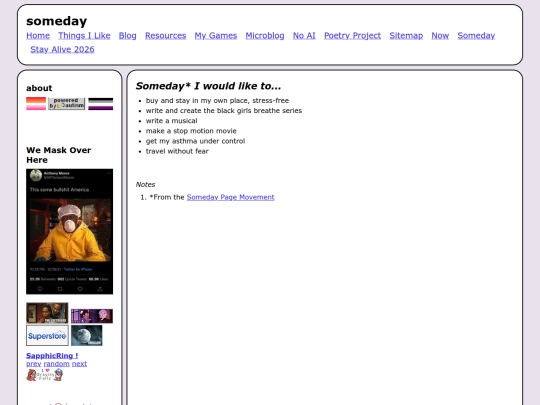
Task: Click the lesbian pride flag badge
Action: (36, 104)
